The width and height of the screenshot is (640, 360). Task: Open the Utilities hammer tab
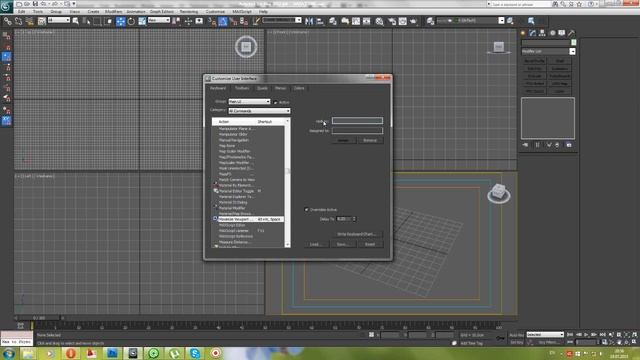pos(571,33)
